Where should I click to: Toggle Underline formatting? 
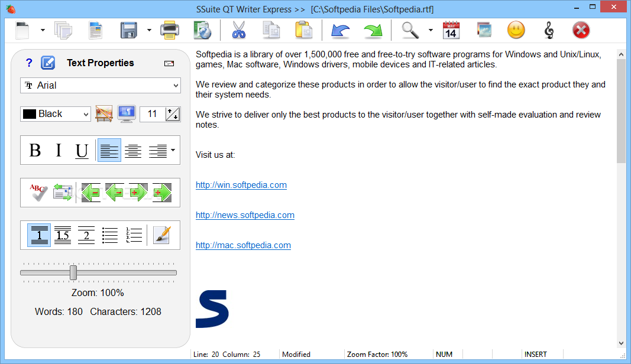[x=82, y=151]
